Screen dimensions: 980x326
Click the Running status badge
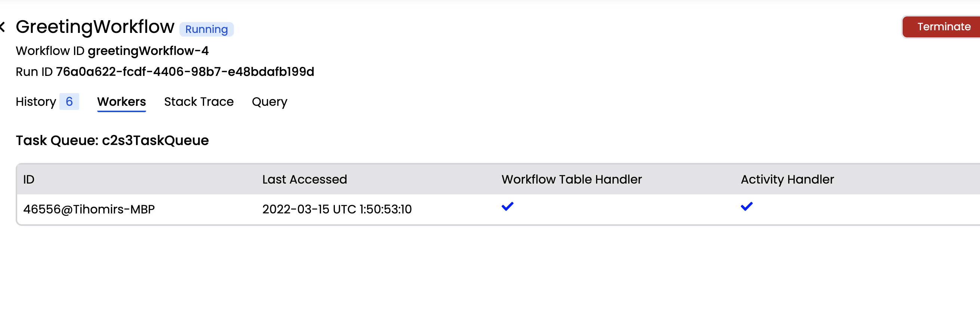click(206, 29)
